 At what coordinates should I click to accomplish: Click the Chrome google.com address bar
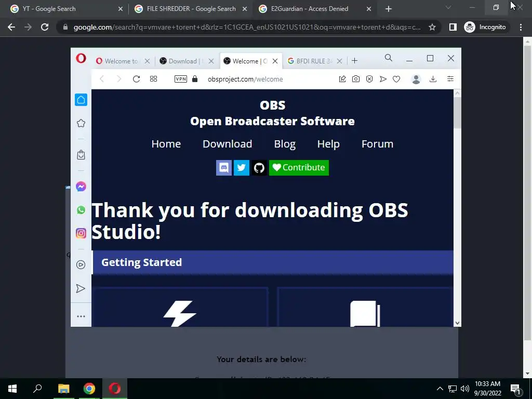point(247,27)
